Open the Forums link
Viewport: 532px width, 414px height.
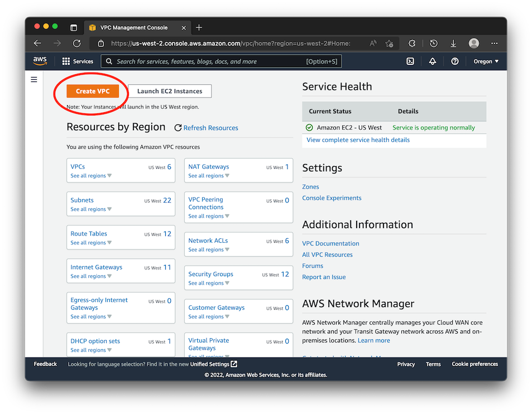pos(313,266)
